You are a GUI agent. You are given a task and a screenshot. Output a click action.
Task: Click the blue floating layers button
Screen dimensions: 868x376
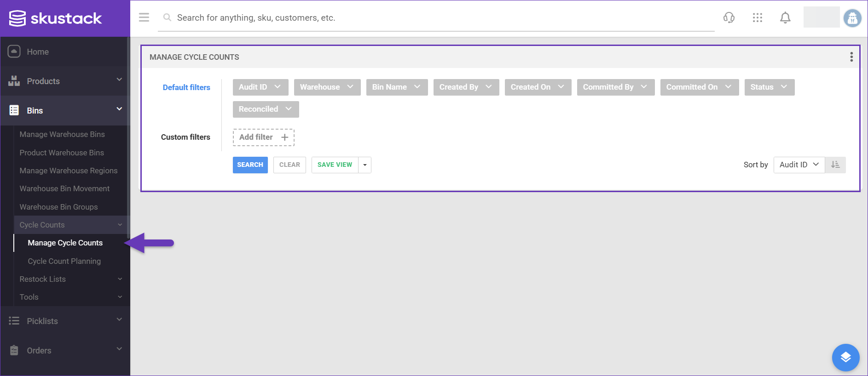[845, 357]
